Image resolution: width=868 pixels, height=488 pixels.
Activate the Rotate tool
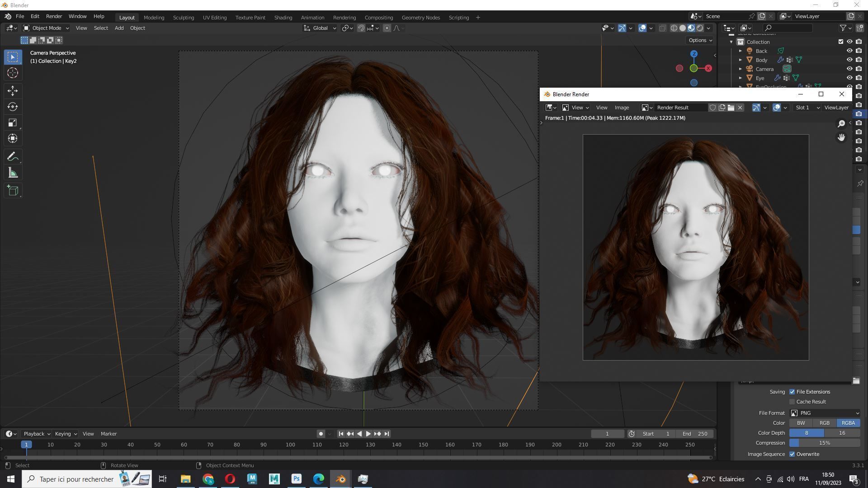[x=13, y=107]
